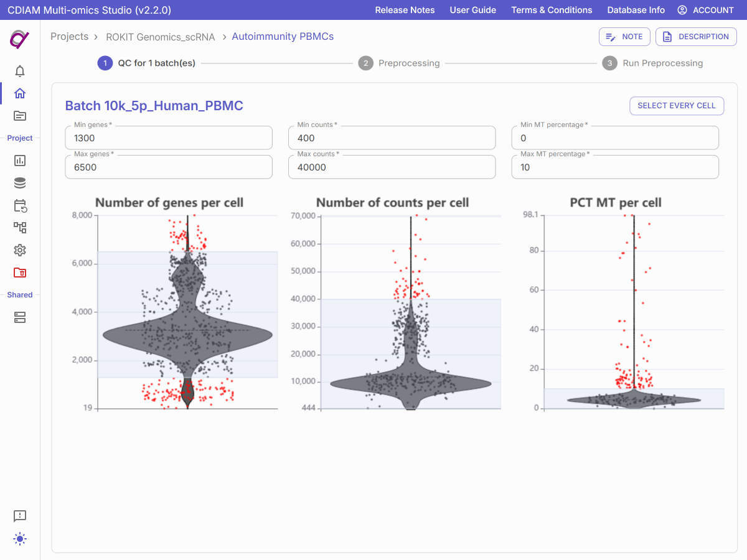Click the CDIAM logo icon in the sidebar
Screen dimensions: 747x560
pyautogui.click(x=20, y=39)
